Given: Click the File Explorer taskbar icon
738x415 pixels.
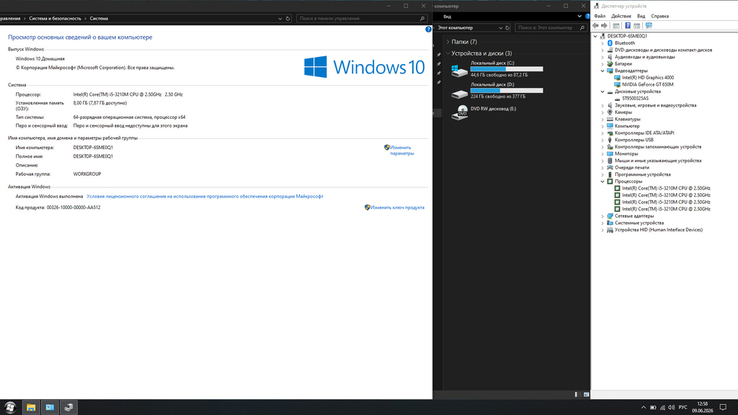Looking at the screenshot, I should click(x=31, y=407).
